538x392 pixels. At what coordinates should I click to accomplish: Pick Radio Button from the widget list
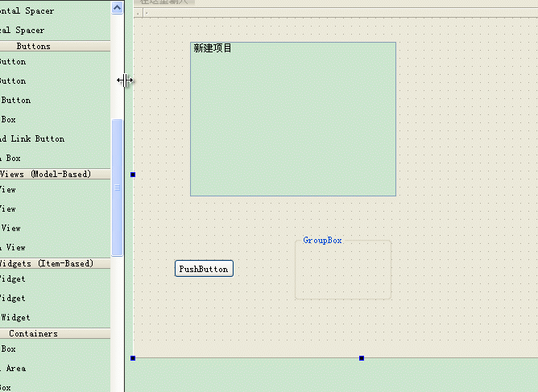point(16,101)
